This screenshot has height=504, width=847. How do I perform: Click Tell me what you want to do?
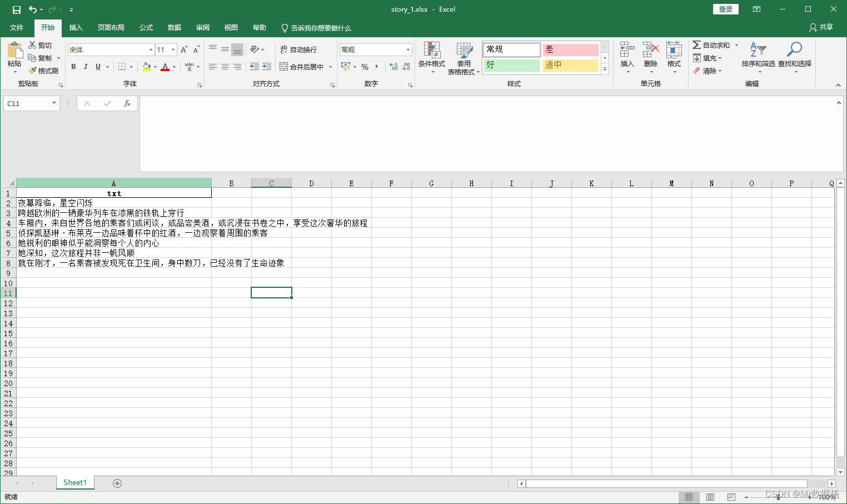point(316,28)
